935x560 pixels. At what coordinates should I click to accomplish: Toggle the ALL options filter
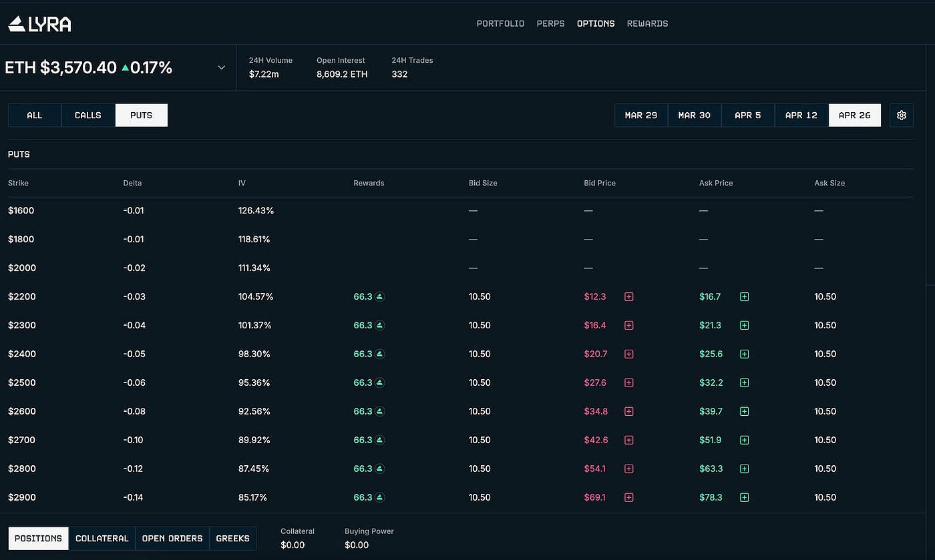pyautogui.click(x=34, y=115)
